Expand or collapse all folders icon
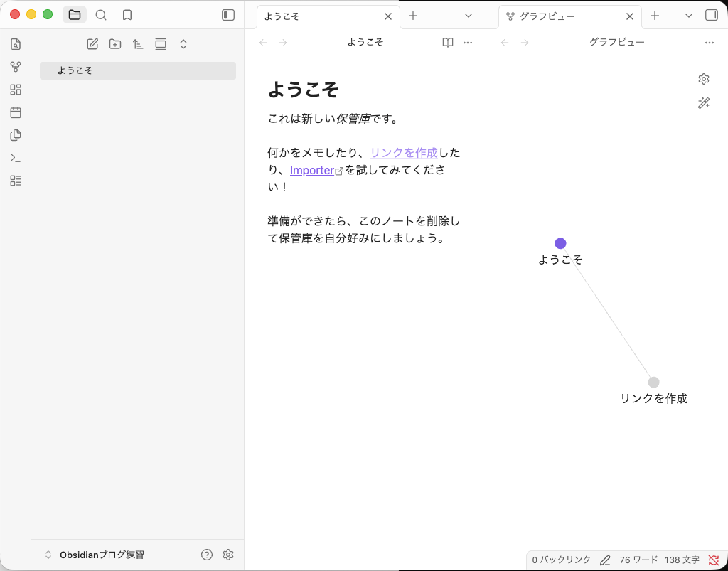The width and height of the screenshot is (728, 571). tap(183, 44)
